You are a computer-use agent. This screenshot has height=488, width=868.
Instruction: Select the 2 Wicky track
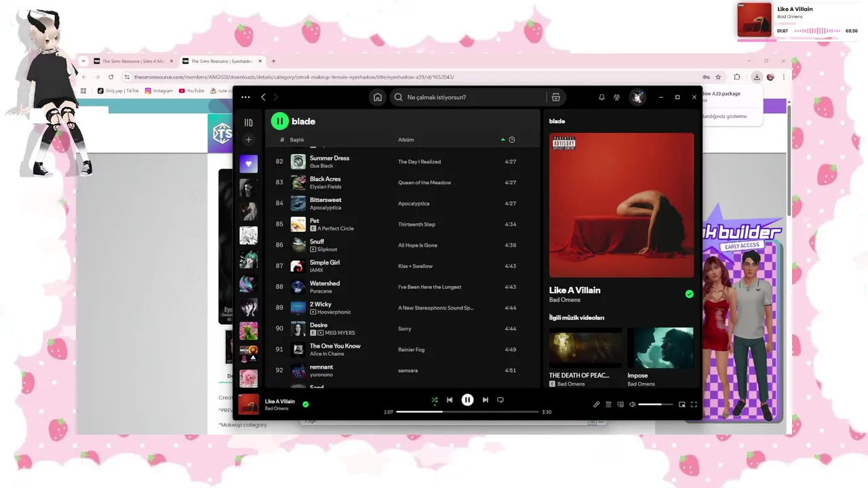[x=403, y=308]
